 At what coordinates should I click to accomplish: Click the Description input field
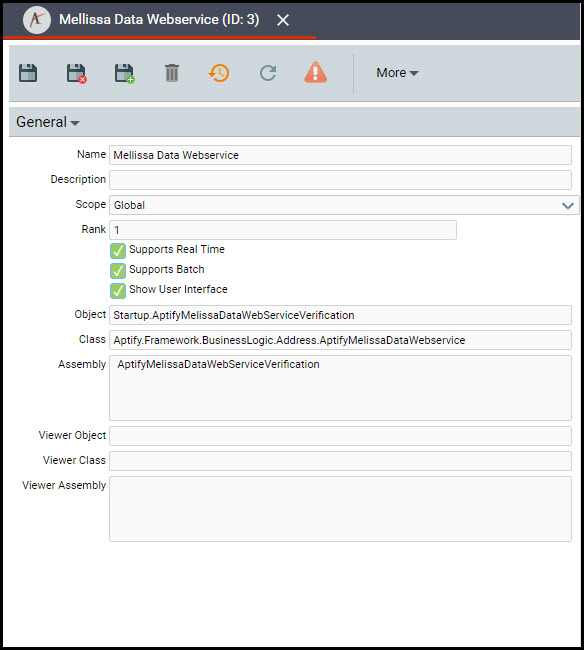click(340, 180)
